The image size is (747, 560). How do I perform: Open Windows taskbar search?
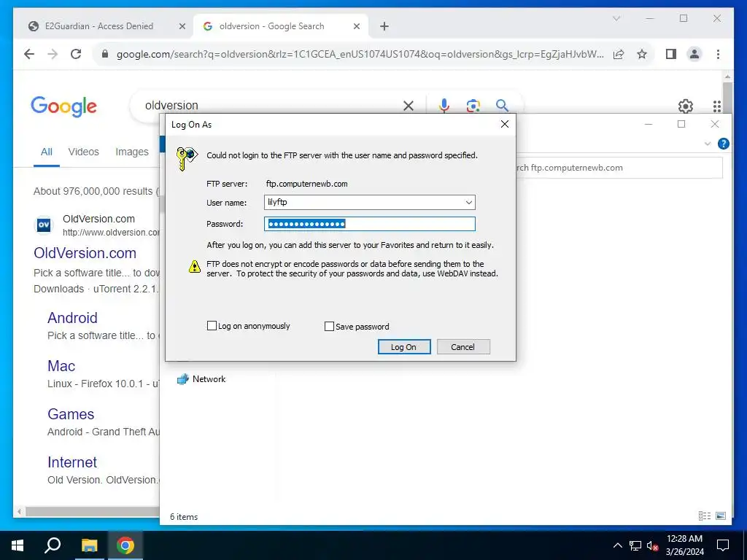pyautogui.click(x=53, y=545)
